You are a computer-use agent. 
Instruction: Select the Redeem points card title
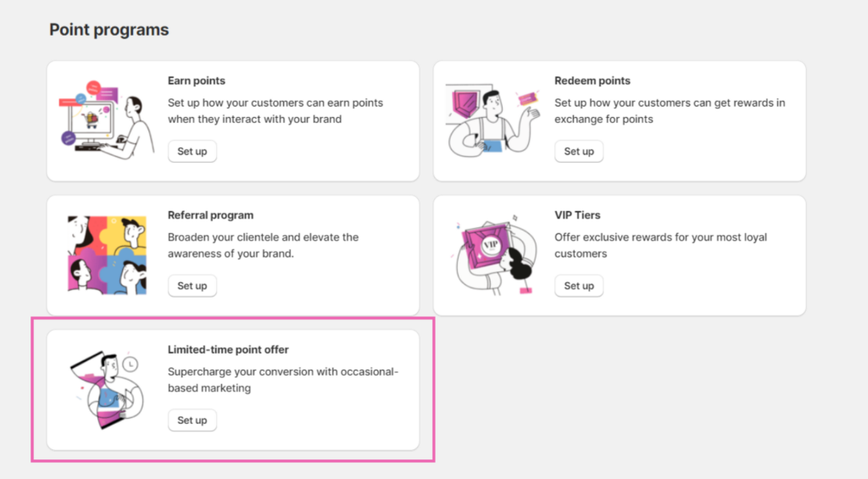coord(593,81)
